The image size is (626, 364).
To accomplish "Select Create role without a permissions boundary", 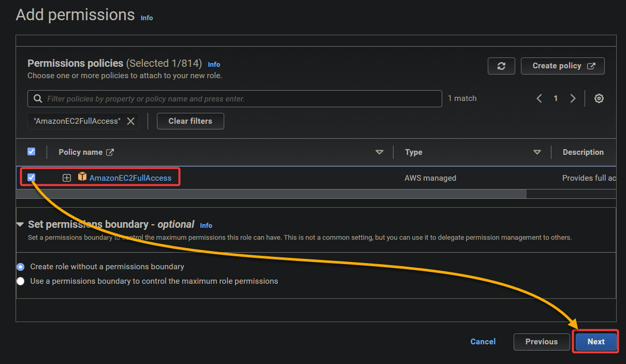I will [21, 267].
